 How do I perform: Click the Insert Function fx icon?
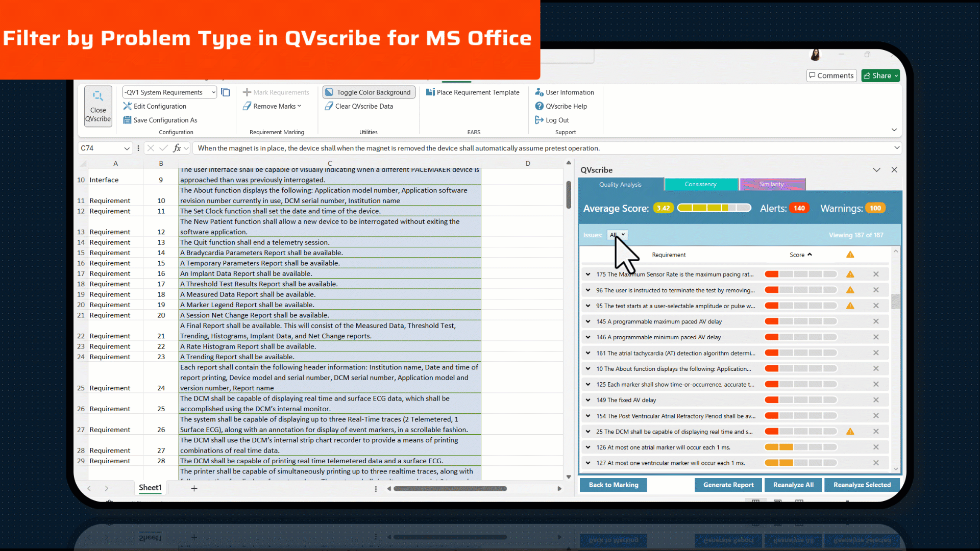[x=177, y=148]
